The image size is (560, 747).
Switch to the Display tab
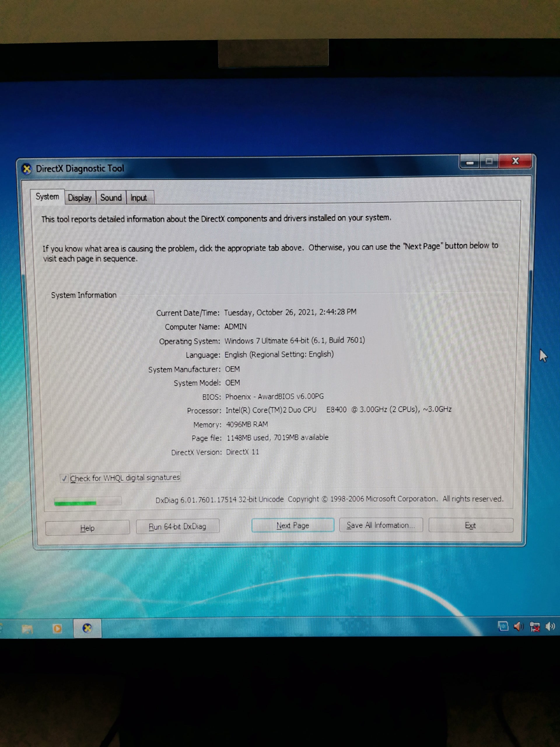tap(80, 198)
